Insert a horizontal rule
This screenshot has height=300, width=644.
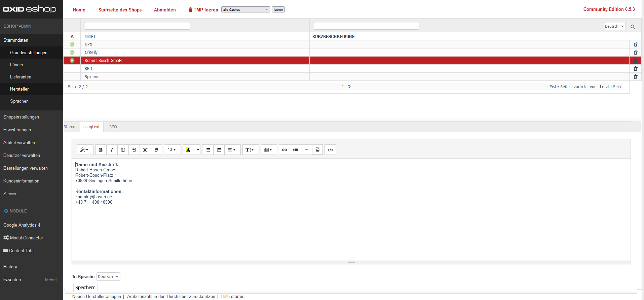click(x=307, y=150)
